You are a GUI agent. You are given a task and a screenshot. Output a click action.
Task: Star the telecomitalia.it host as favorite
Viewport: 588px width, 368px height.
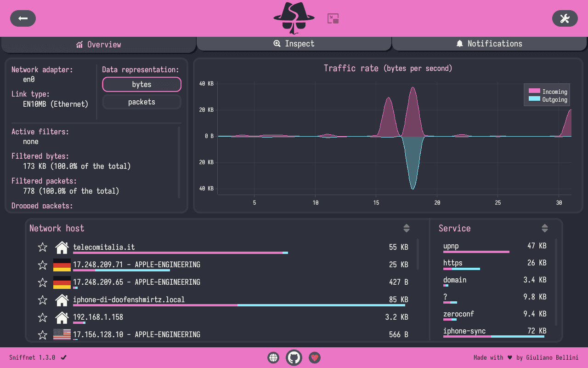pos(42,247)
